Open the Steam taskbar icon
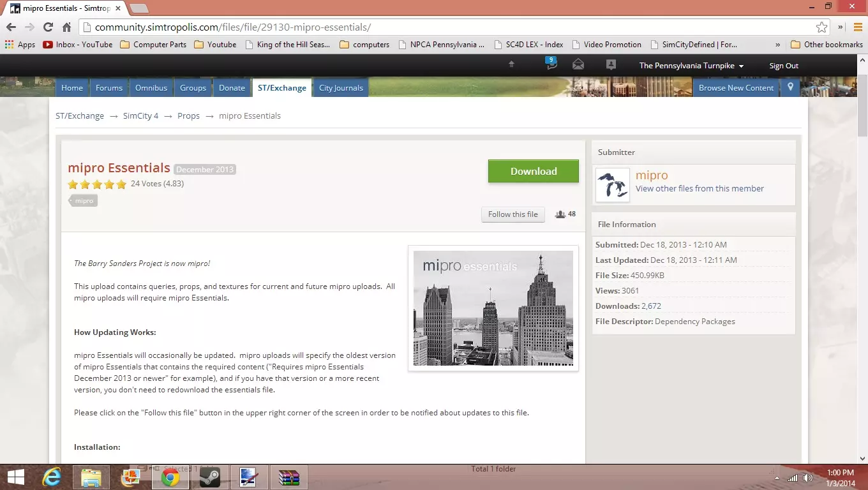 click(210, 477)
